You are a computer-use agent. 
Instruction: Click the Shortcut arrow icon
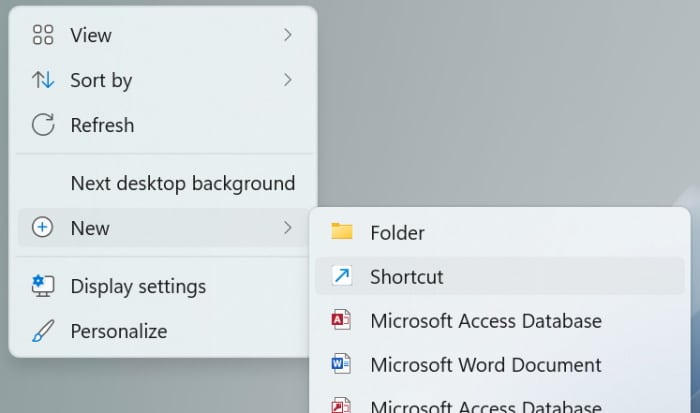(x=342, y=275)
